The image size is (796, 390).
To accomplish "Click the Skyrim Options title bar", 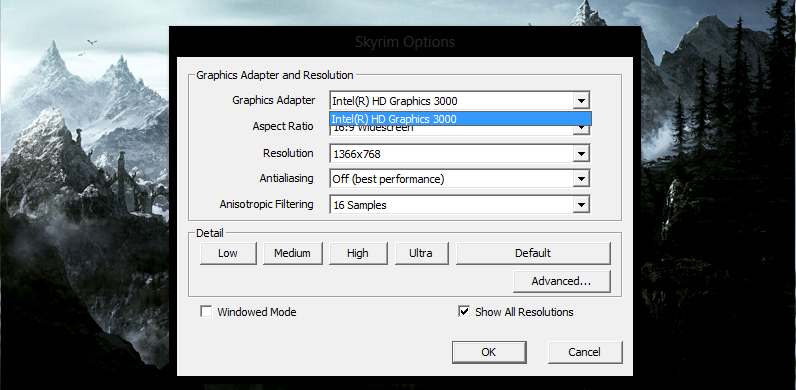I will tap(405, 42).
